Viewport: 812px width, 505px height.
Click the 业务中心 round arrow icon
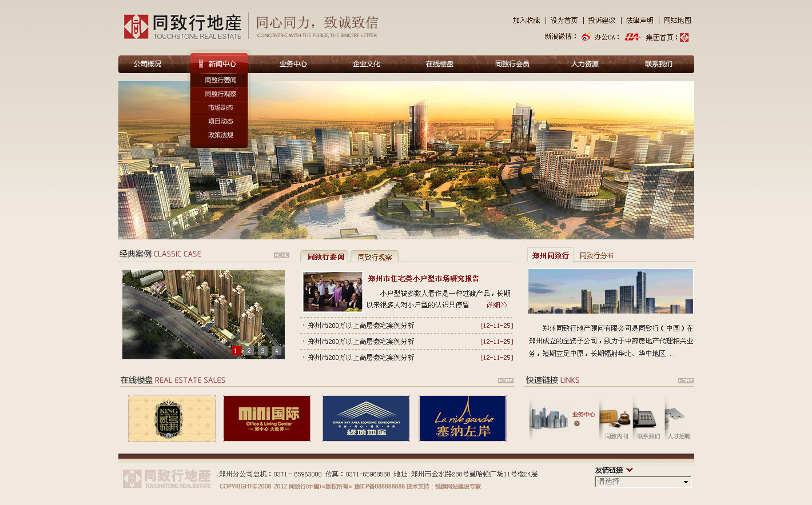[577, 423]
